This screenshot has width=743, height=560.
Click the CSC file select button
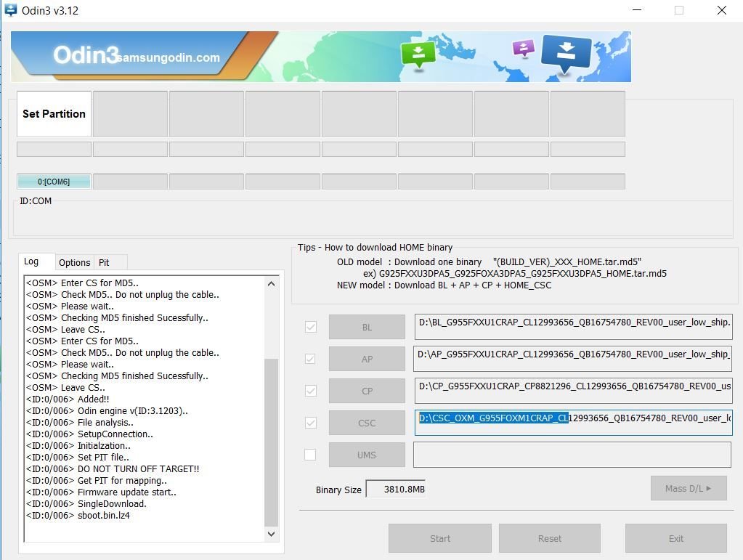(x=367, y=423)
